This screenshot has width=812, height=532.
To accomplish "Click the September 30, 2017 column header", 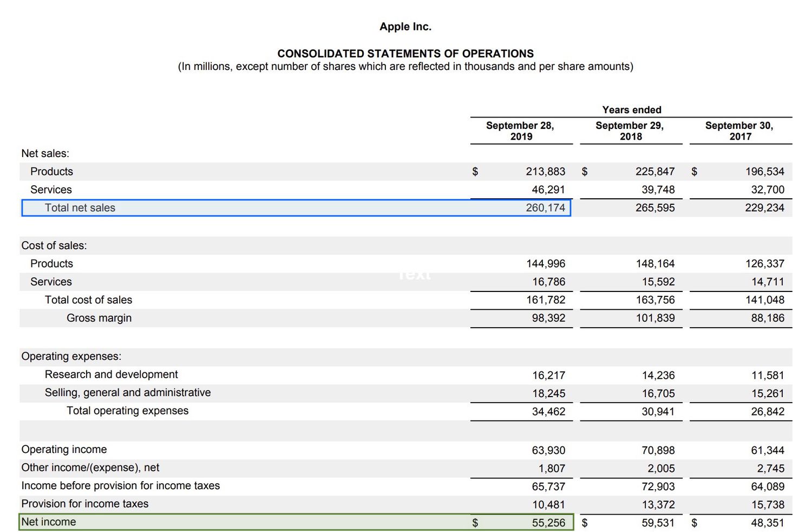I will (x=739, y=131).
